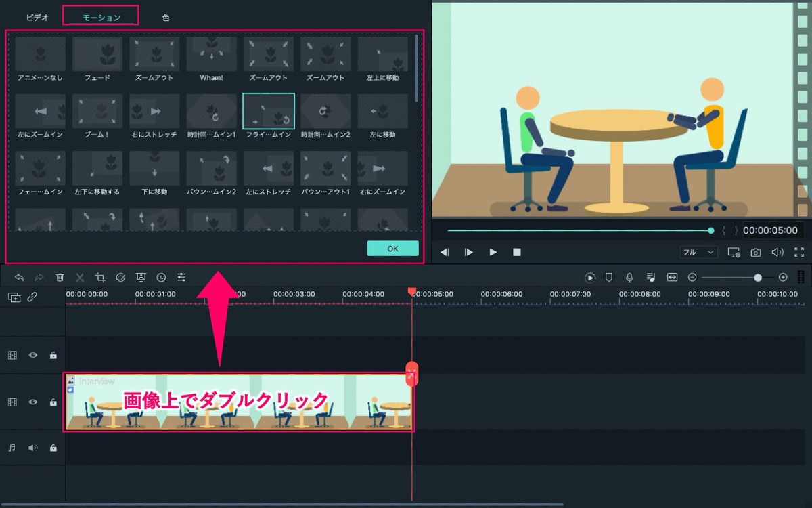This screenshot has width=812, height=508.
Task: Click 00:00:08:00 on the timeline ruler
Action: click(639, 294)
